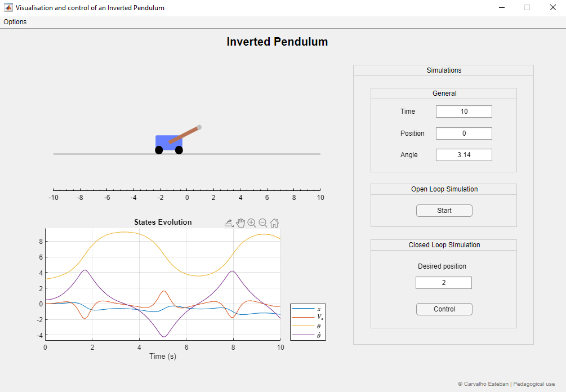Screen dimensions: 566x392
Task: Open the Options menu
Action: click(15, 22)
